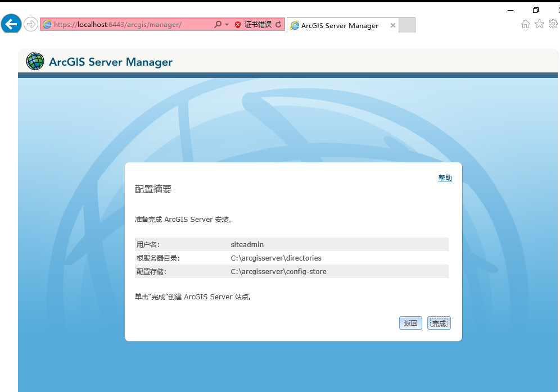
Task: Click the red certificate error shield icon
Action: tap(238, 25)
